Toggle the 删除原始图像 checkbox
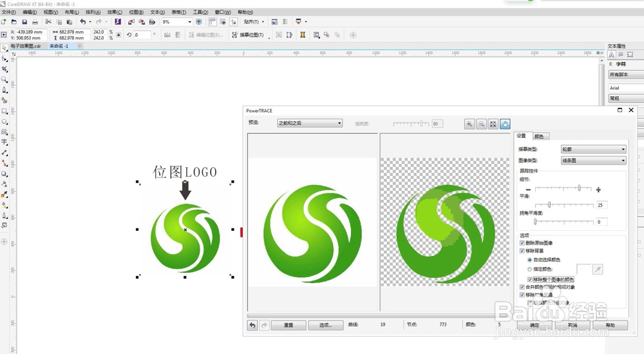Screen dimensions: 644x354 [522, 243]
